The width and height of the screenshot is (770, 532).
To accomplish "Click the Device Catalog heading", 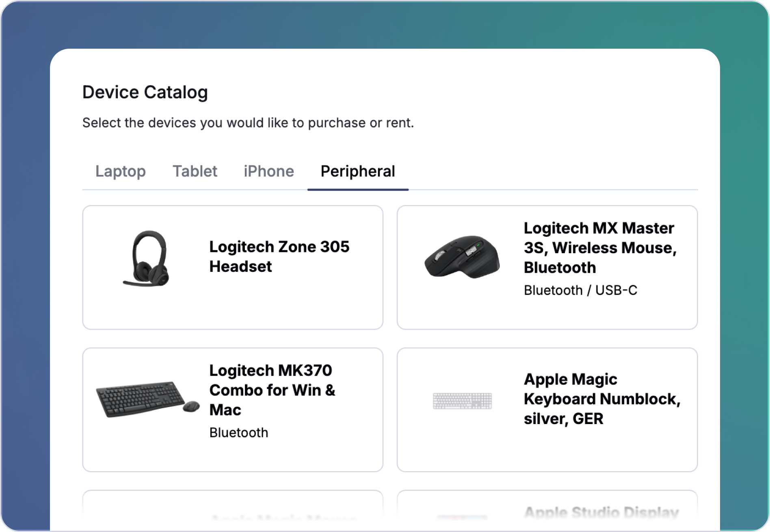I will pyautogui.click(x=145, y=92).
